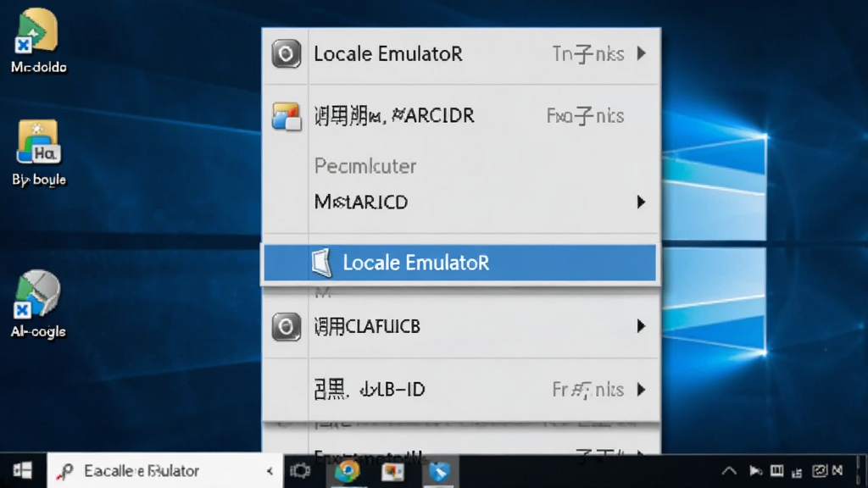The height and width of the screenshot is (488, 868).
Task: Click the colorful icon beside the ARCIDR entry
Action: tap(287, 116)
